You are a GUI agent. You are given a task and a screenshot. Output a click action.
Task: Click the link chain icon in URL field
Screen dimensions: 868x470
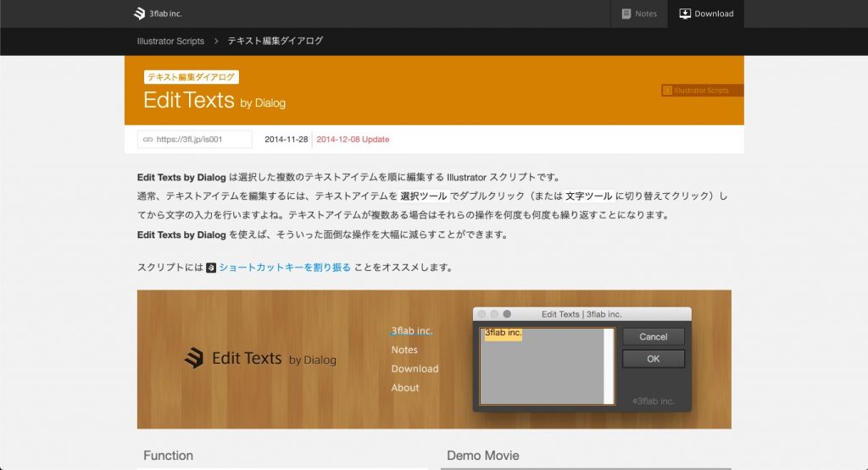coord(147,140)
